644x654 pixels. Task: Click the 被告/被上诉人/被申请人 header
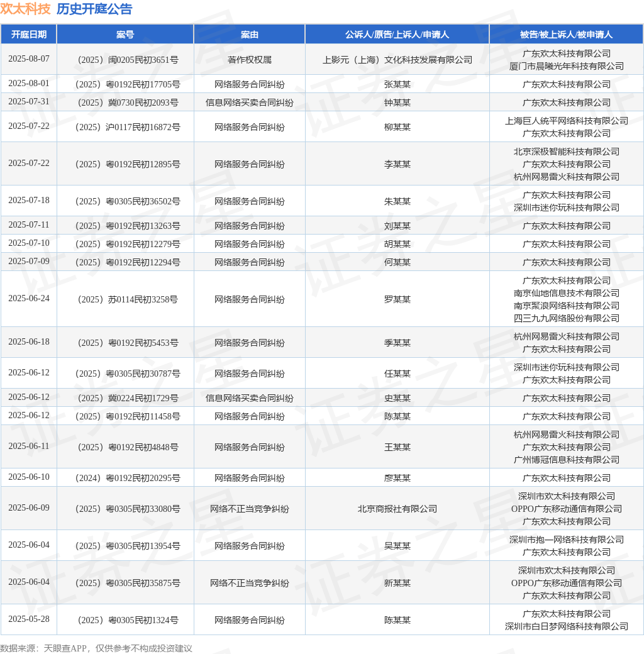tap(566, 34)
